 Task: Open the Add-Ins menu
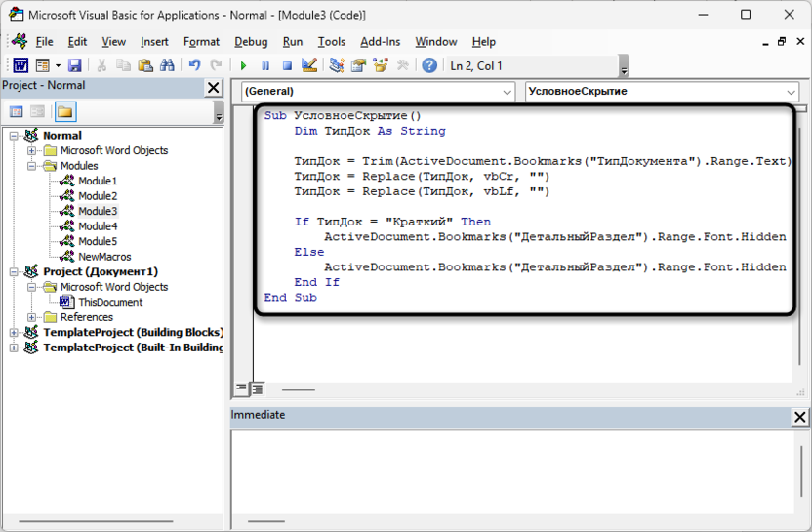380,42
